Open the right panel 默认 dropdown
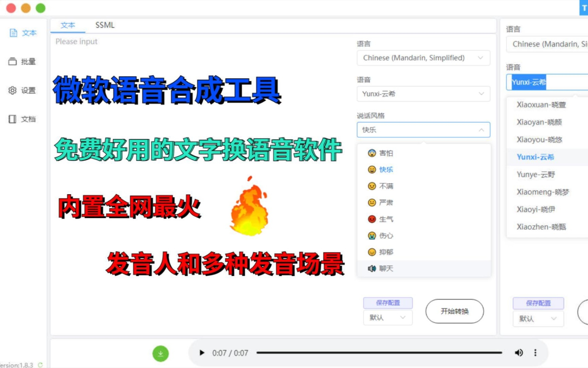The width and height of the screenshot is (588, 368). tap(538, 319)
